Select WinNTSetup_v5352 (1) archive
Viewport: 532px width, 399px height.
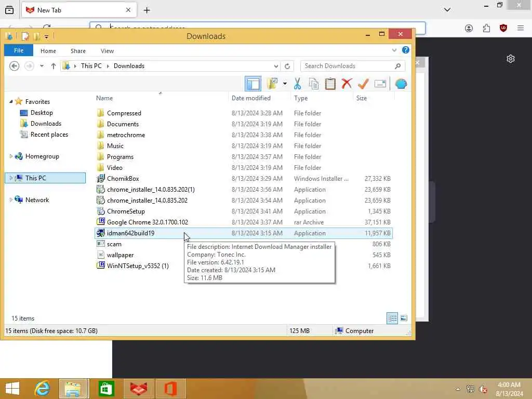coord(138,265)
